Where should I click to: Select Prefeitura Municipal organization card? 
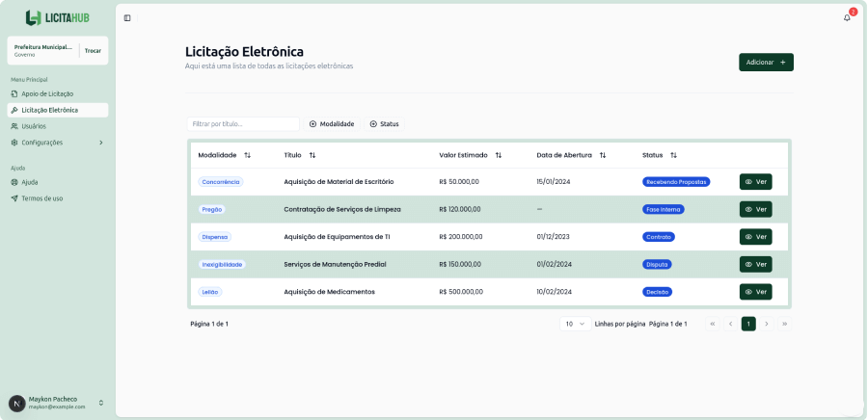pos(58,51)
